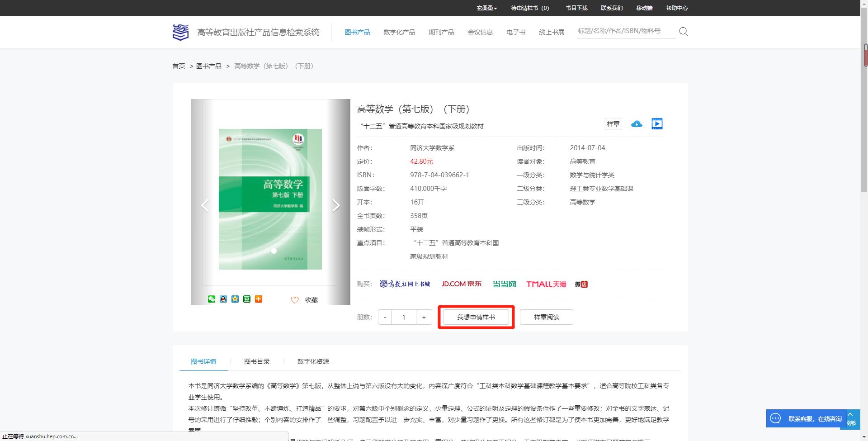Click the 我想申请样书 button

pos(476,317)
